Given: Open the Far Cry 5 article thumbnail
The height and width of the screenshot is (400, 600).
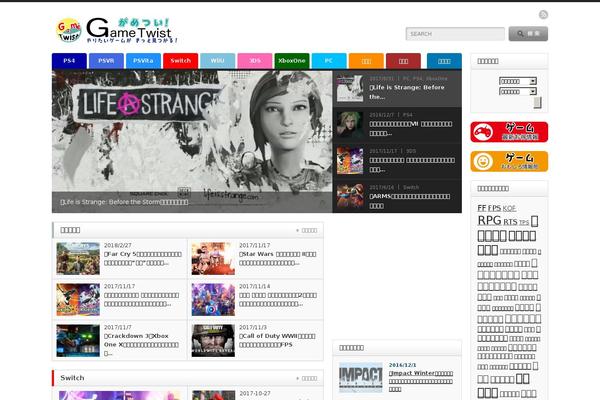Looking at the screenshot, I should (78, 258).
